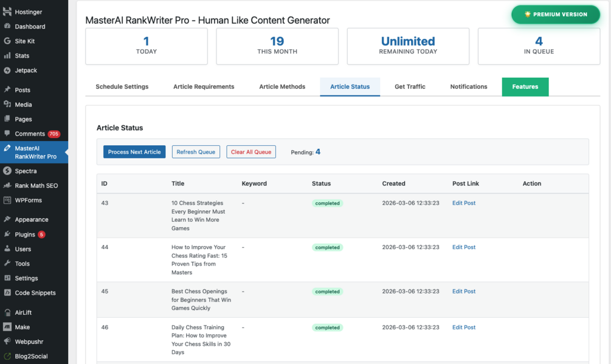Open Site Kit via its Google icon
Viewport: 611px width, 364px height.
[x=7, y=41]
